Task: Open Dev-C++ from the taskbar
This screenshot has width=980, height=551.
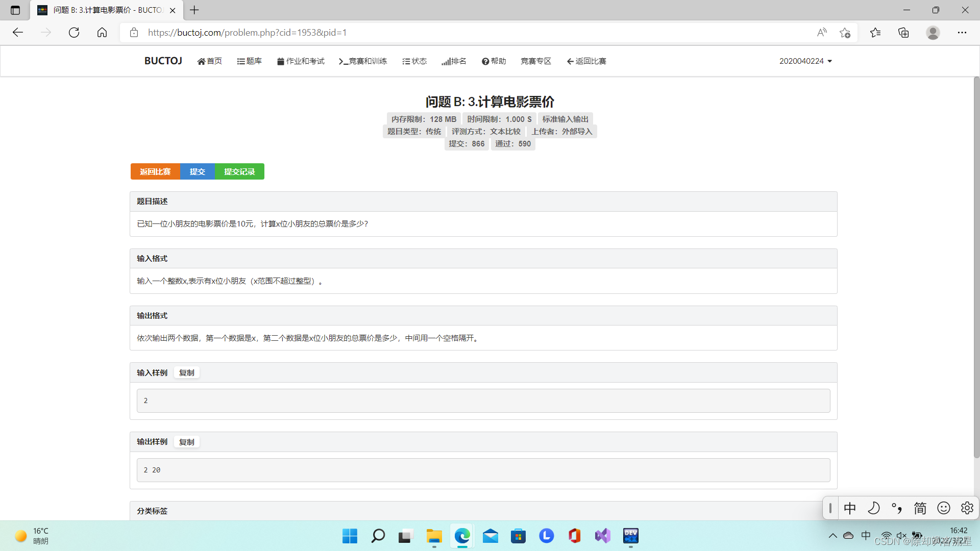Action: [630, 536]
